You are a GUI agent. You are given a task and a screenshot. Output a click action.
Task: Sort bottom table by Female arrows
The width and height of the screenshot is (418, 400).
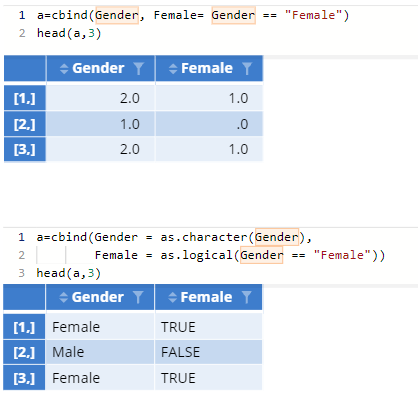coord(172,297)
